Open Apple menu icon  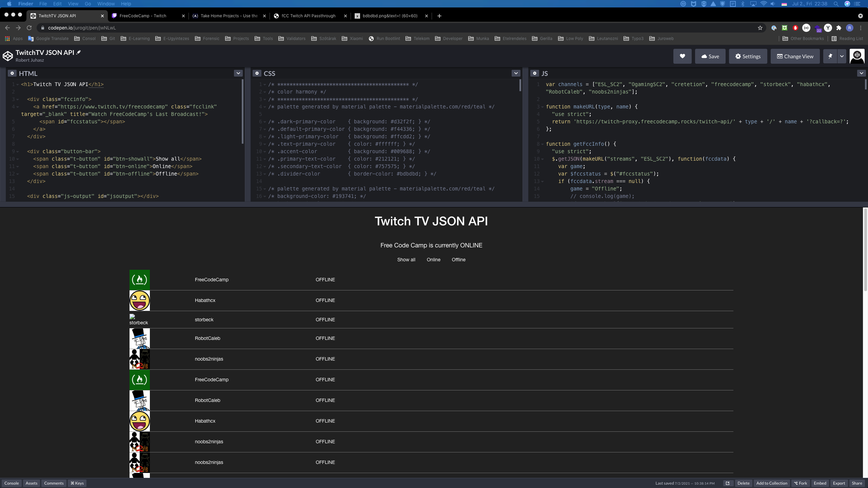coord(9,4)
